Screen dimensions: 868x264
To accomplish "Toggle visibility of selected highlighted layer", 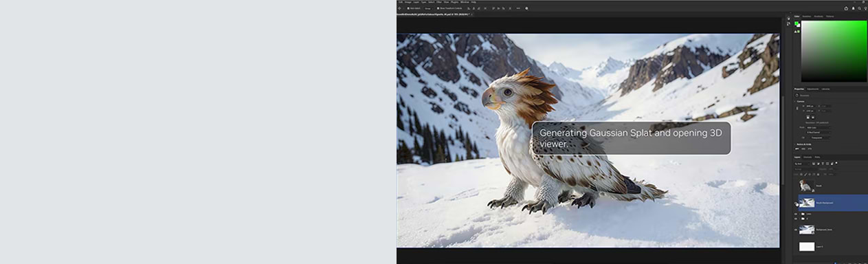I will (796, 203).
